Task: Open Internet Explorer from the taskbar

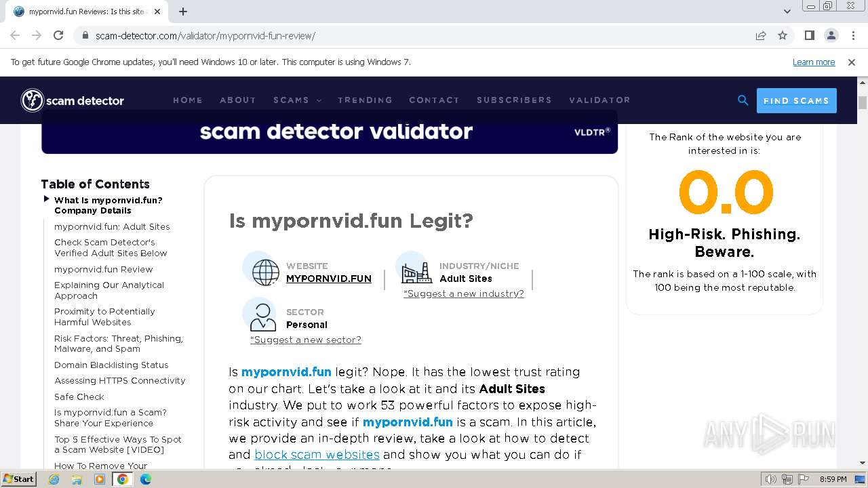Action: [x=54, y=479]
